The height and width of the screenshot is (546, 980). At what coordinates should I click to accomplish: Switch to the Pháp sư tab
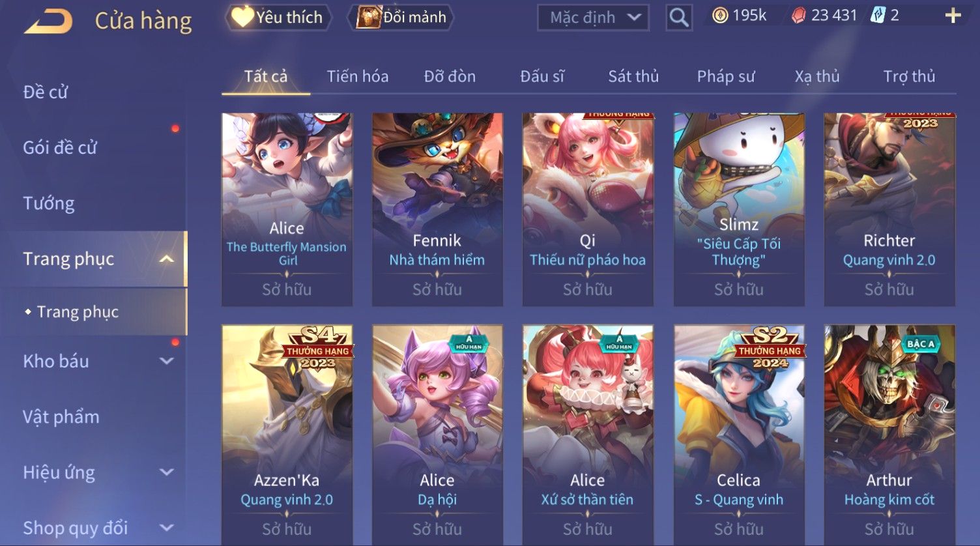(x=726, y=76)
